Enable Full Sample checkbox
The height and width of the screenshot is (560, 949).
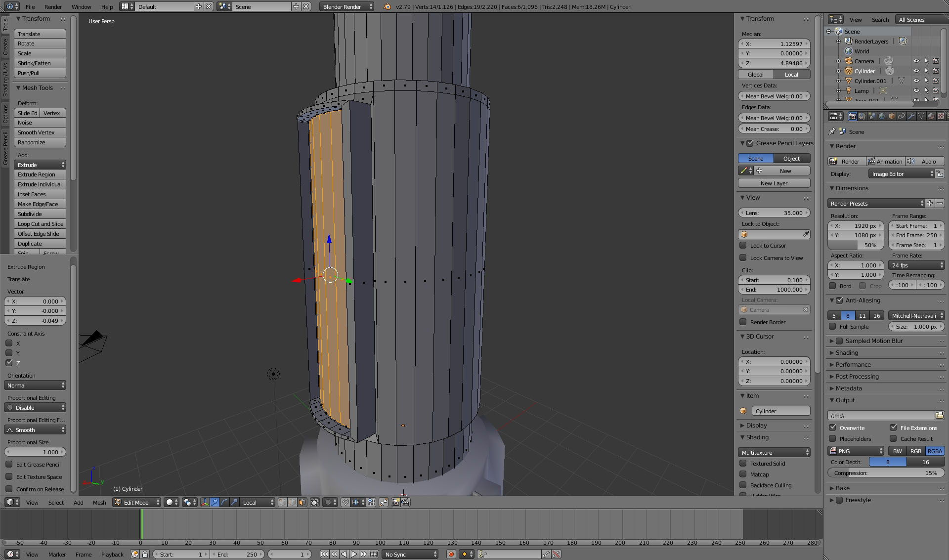pyautogui.click(x=832, y=326)
